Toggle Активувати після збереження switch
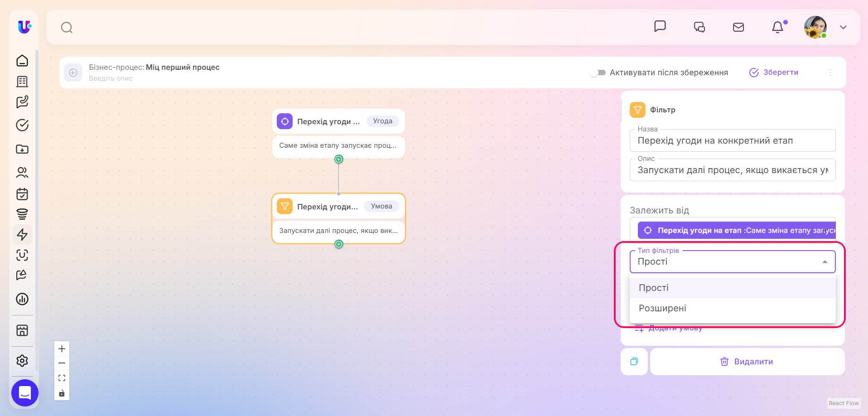 pyautogui.click(x=598, y=73)
